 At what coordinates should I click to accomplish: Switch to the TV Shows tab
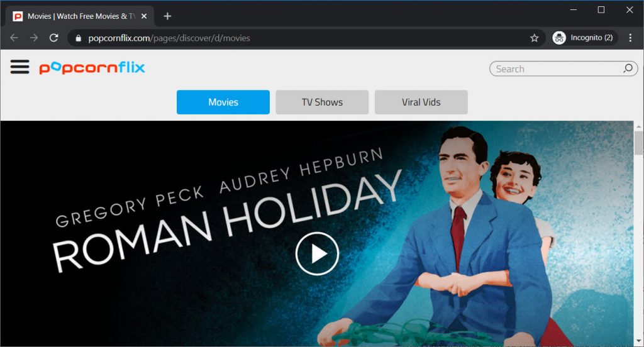(x=322, y=102)
